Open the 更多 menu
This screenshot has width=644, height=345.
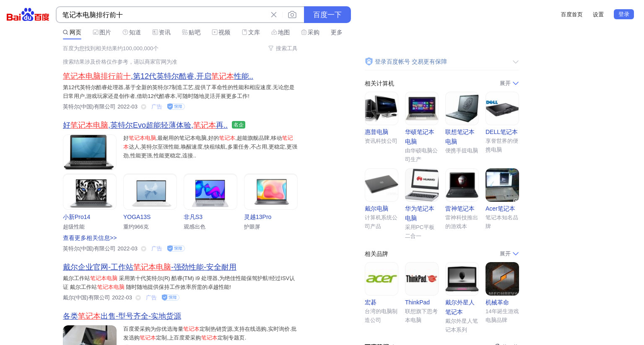[x=337, y=32]
